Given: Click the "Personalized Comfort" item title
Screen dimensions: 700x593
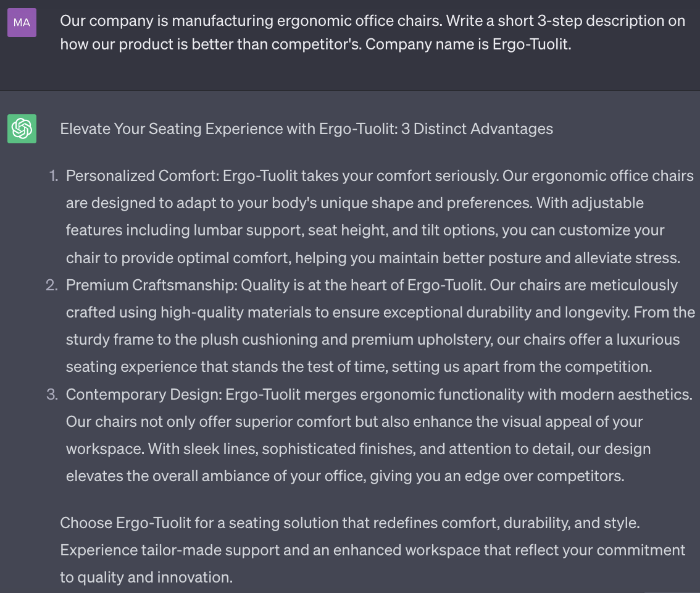Looking at the screenshot, I should (141, 176).
